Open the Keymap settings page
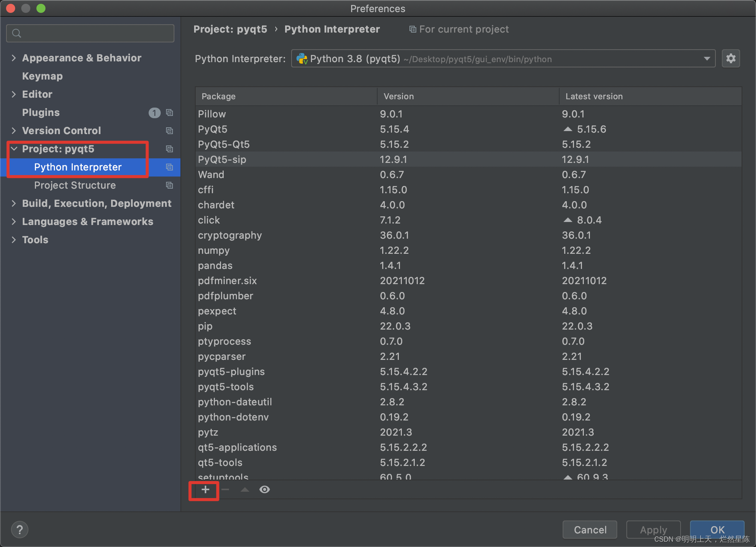756x547 pixels. 42,76
